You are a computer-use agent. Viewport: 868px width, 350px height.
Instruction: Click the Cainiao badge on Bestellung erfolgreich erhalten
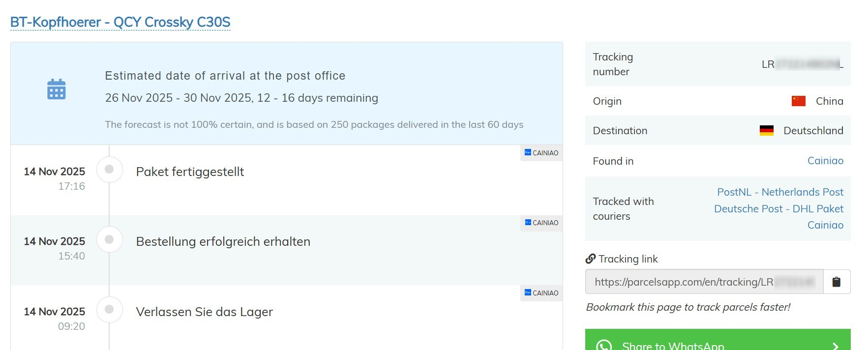541,223
